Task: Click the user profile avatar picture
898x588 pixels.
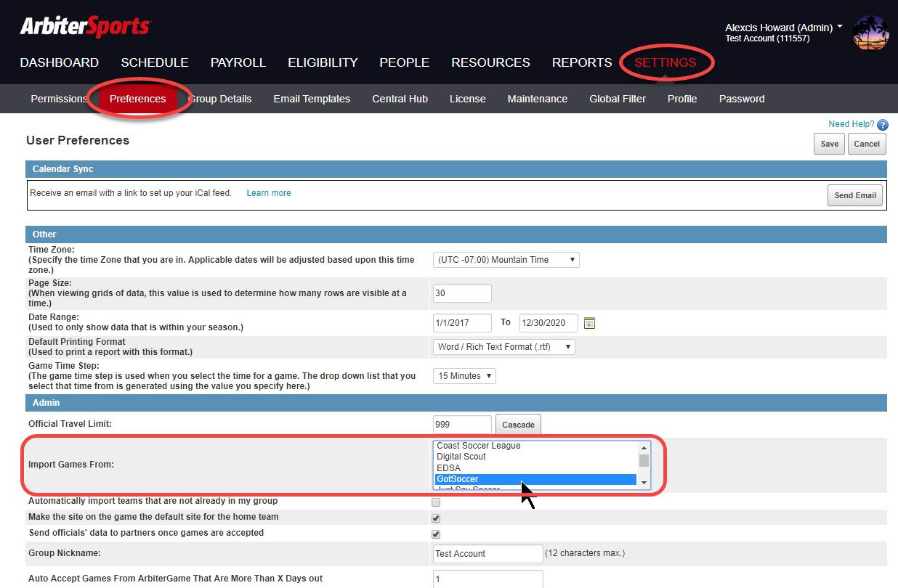Action: [x=870, y=33]
